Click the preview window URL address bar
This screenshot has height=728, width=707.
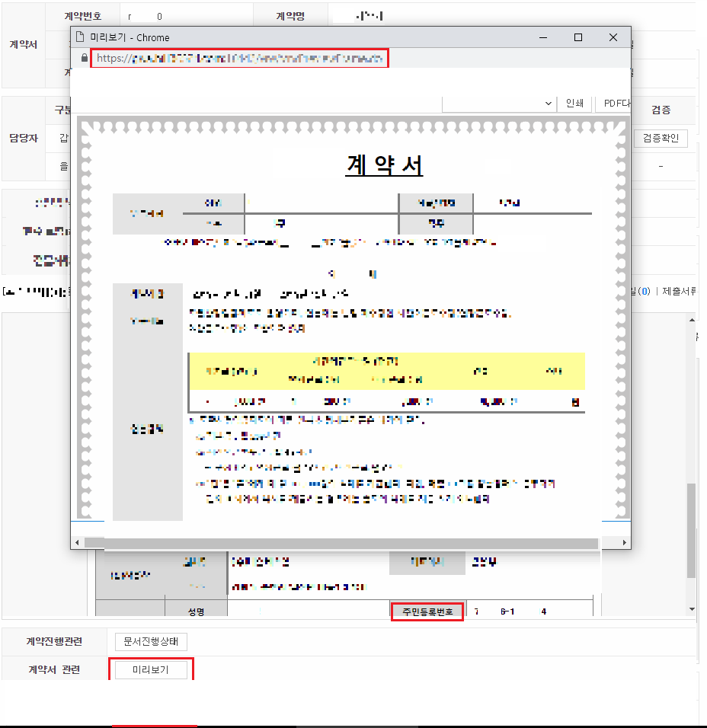(x=239, y=58)
